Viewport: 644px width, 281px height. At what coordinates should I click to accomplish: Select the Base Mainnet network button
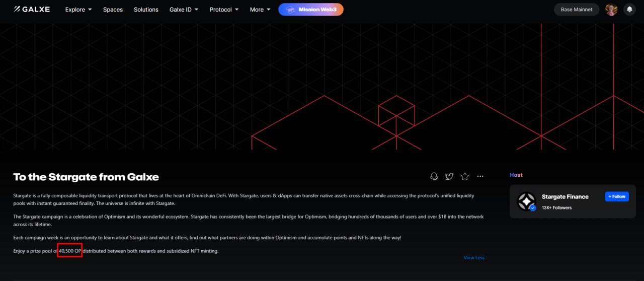577,10
